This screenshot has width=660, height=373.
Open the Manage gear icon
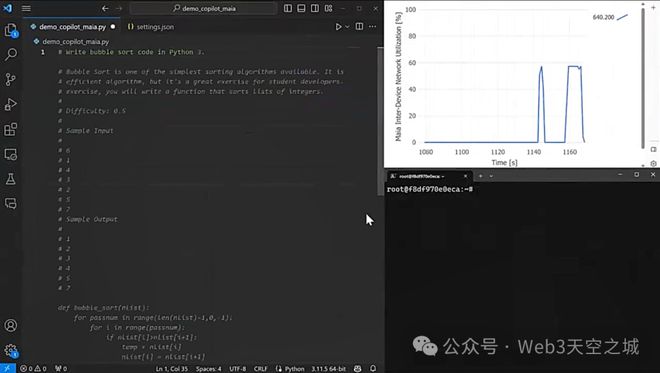point(11,350)
